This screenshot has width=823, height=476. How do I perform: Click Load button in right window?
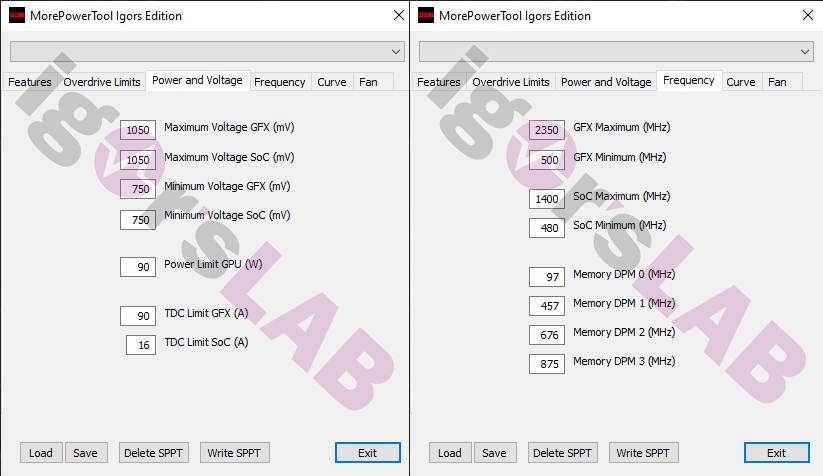(x=450, y=453)
